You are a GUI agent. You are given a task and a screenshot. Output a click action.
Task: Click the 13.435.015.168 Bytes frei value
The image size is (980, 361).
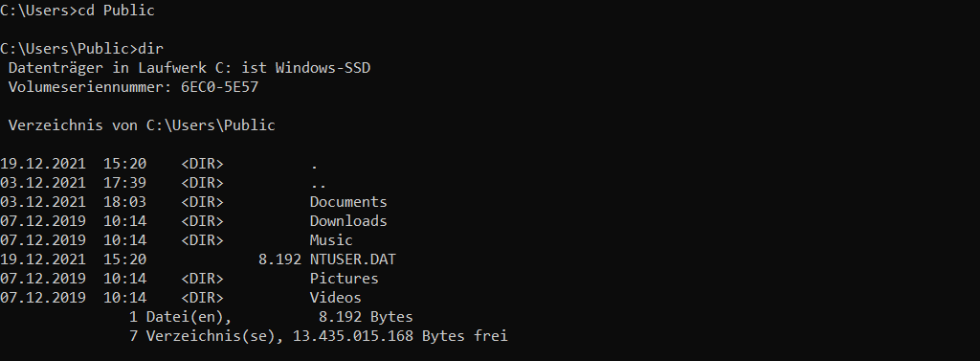pyautogui.click(x=400, y=336)
